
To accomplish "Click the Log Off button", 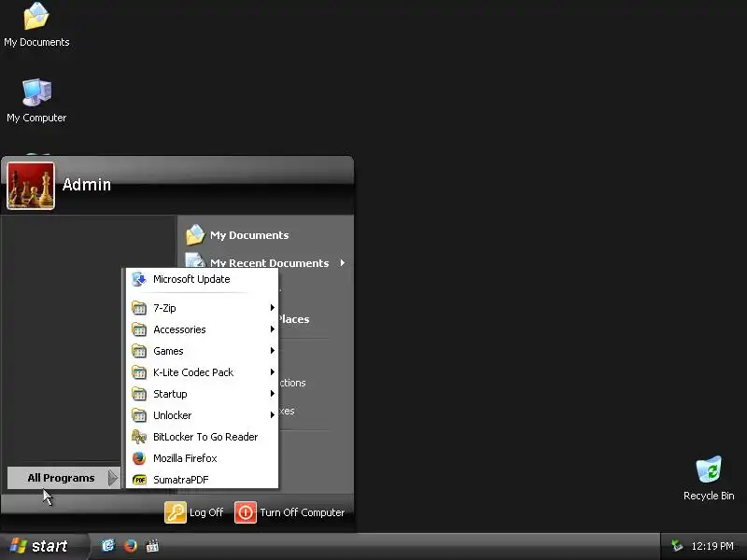I will point(194,512).
